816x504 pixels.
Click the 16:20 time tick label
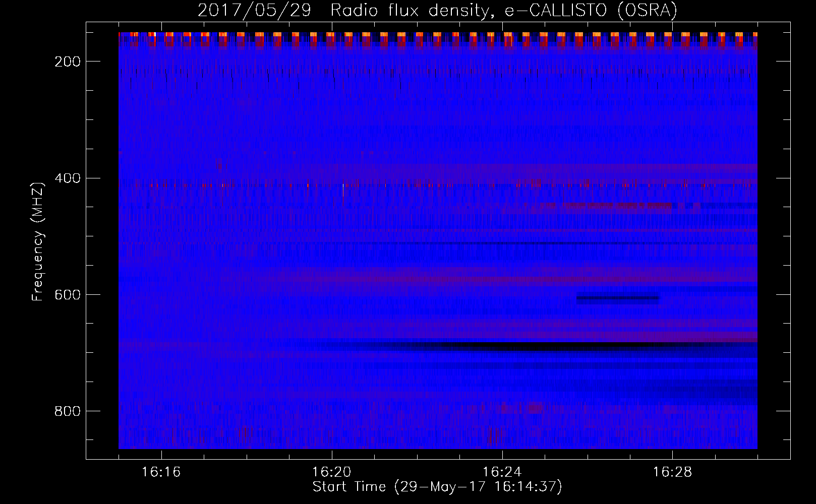(332, 472)
